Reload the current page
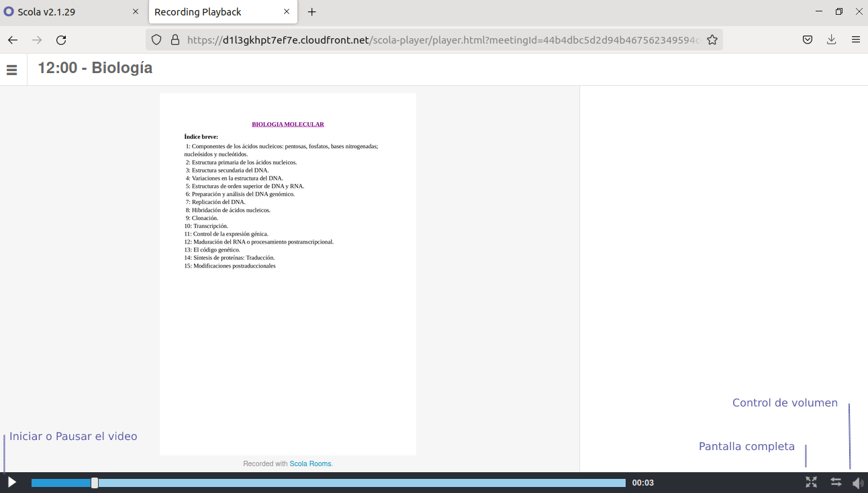Screen dimensions: 868x493 pos(61,40)
